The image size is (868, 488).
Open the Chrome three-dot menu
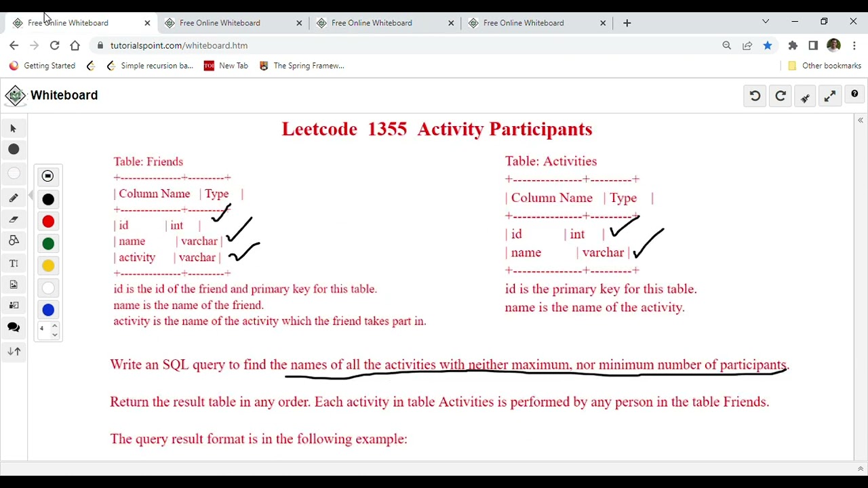(854, 45)
